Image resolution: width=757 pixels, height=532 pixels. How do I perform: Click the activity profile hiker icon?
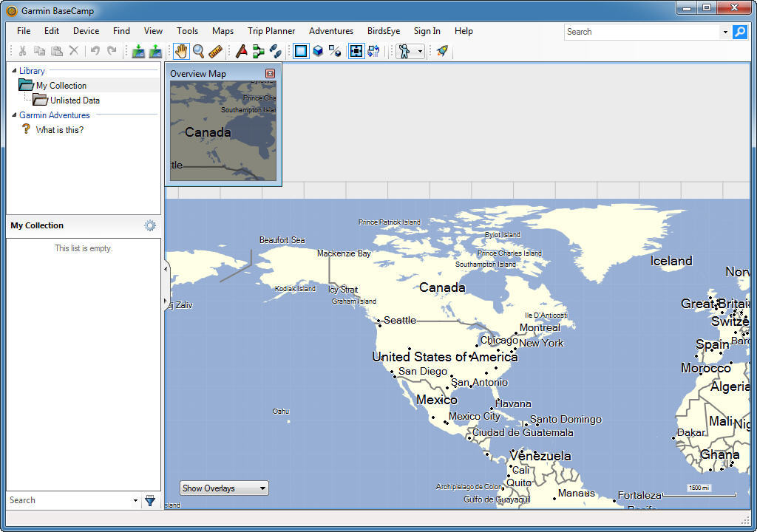click(x=404, y=51)
